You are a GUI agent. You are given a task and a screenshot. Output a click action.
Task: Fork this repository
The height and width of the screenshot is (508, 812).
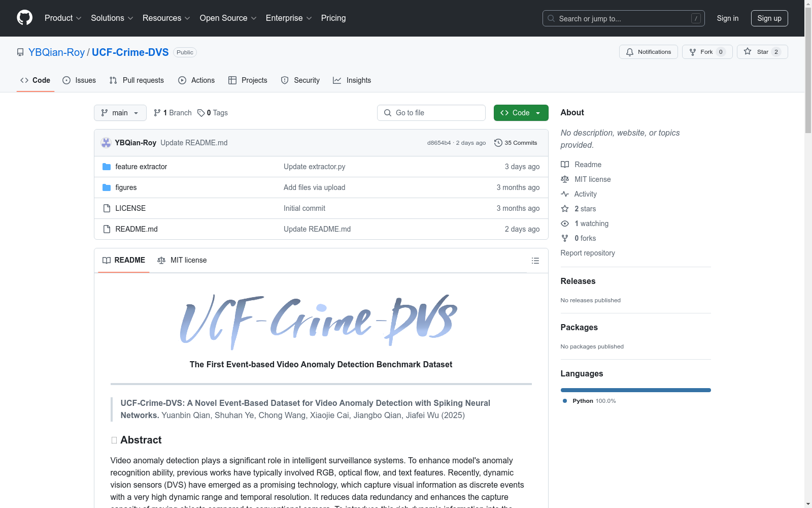click(707, 52)
